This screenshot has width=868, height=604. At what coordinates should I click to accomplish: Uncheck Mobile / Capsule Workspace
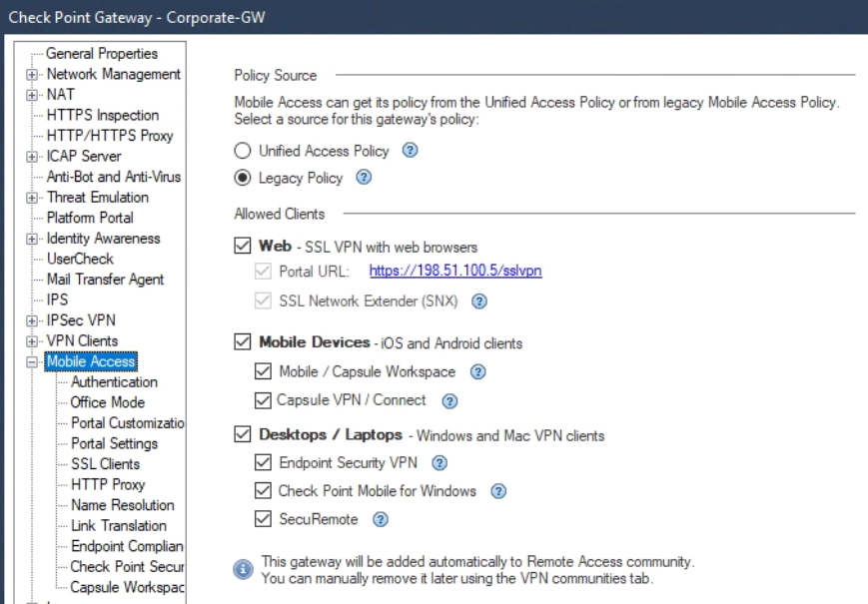[263, 371]
